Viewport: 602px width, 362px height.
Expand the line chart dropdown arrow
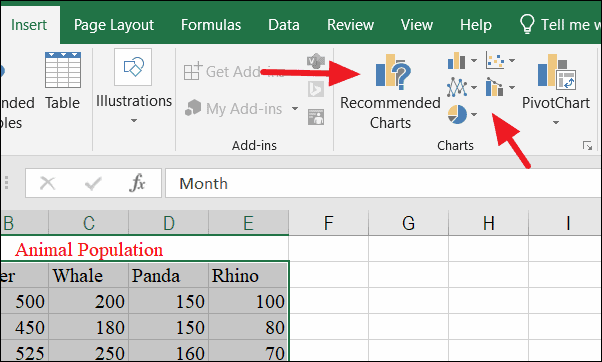coord(474,88)
